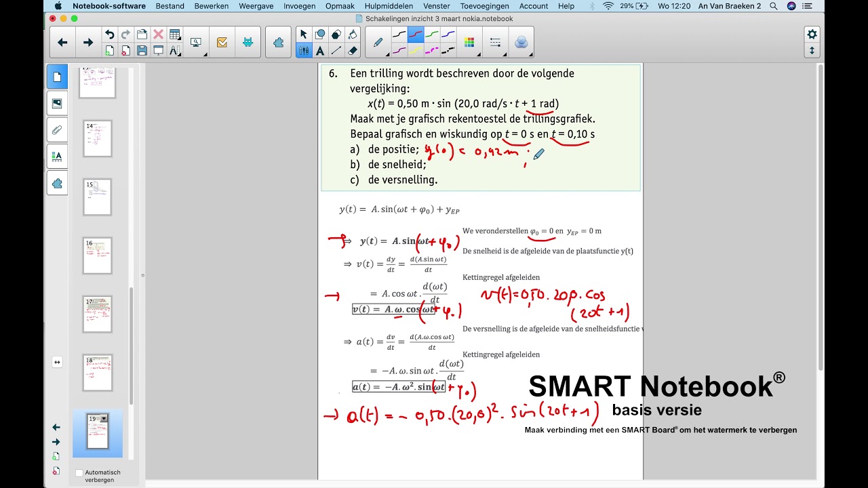The image size is (868, 488).
Task: Select the pens tool
Action: (x=303, y=51)
